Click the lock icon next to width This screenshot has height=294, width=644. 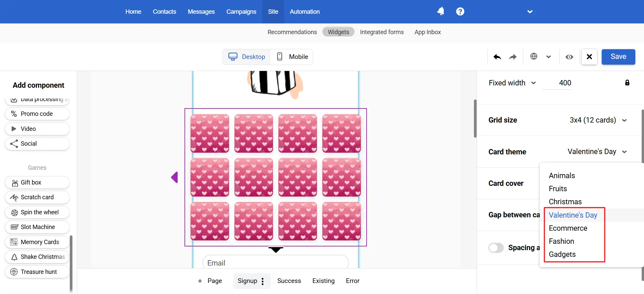(x=627, y=83)
